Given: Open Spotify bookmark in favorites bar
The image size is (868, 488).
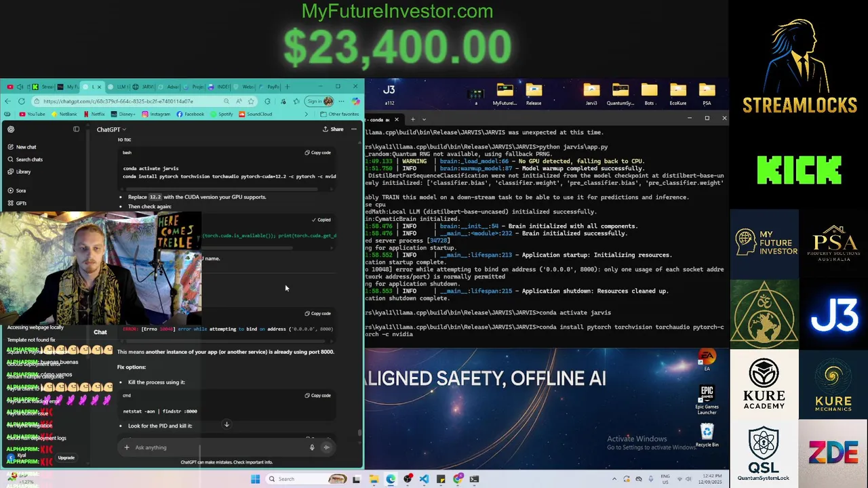Looking at the screenshot, I should (x=222, y=114).
